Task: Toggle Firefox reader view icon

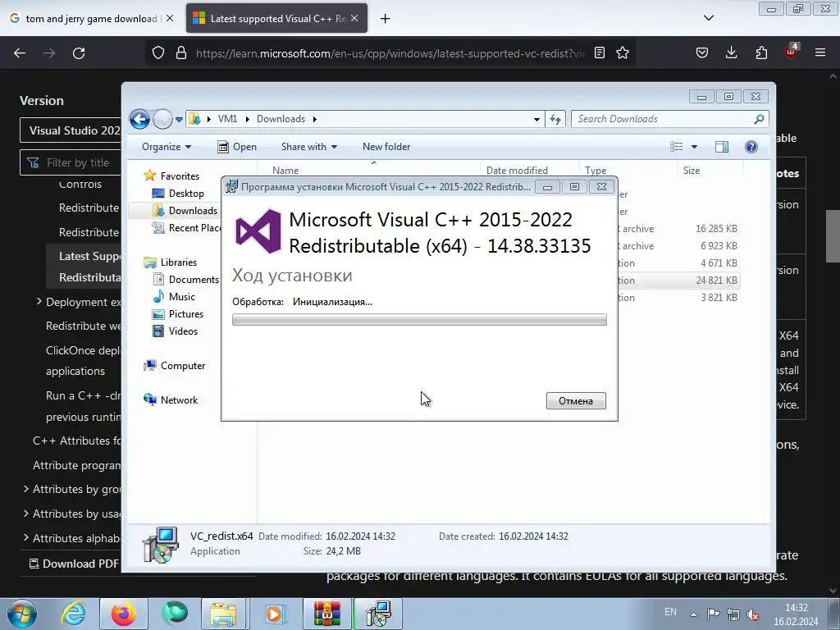Action: (x=600, y=53)
